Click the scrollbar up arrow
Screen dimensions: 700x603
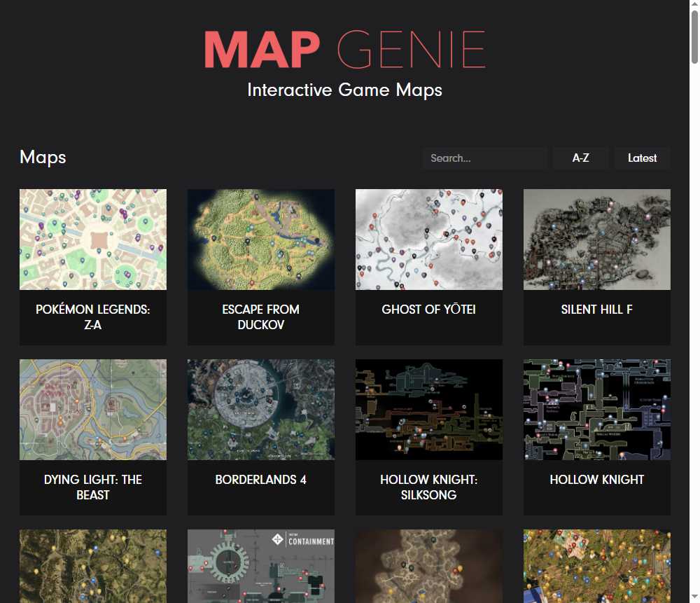[x=694, y=6]
